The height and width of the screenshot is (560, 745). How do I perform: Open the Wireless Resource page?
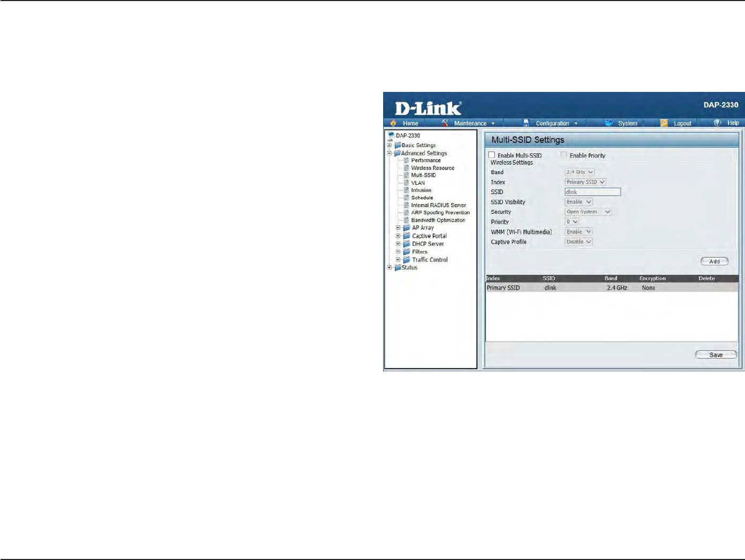(x=433, y=168)
